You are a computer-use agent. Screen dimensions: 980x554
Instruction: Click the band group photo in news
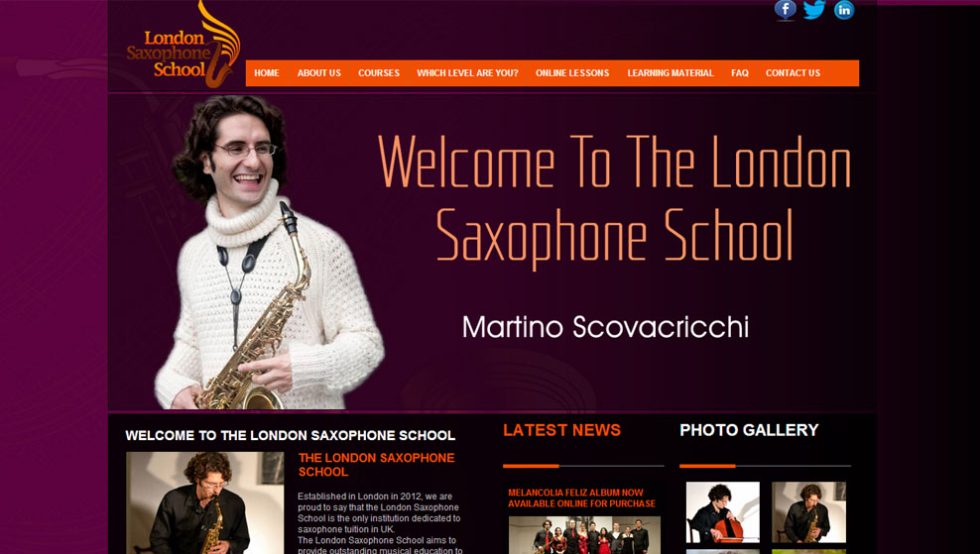point(584,535)
